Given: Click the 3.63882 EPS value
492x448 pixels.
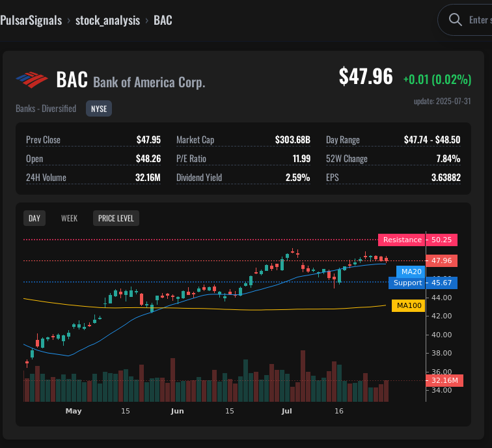Looking at the screenshot, I should tap(446, 178).
